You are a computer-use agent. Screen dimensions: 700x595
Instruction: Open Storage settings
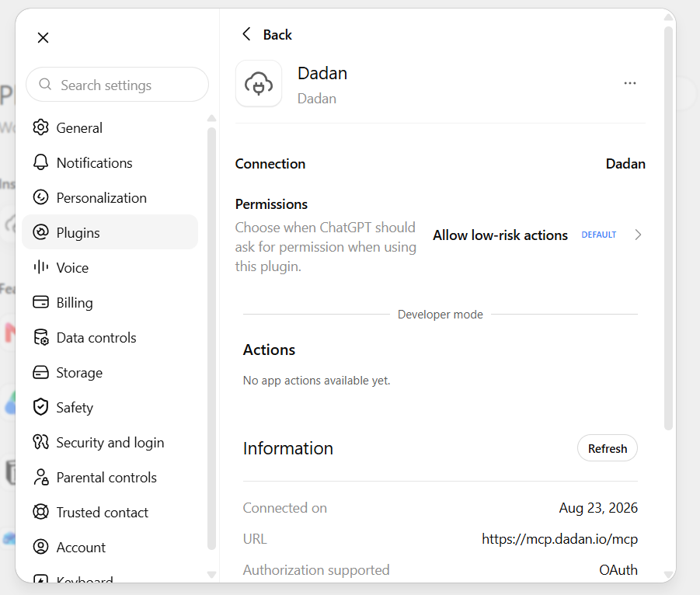coord(110,372)
